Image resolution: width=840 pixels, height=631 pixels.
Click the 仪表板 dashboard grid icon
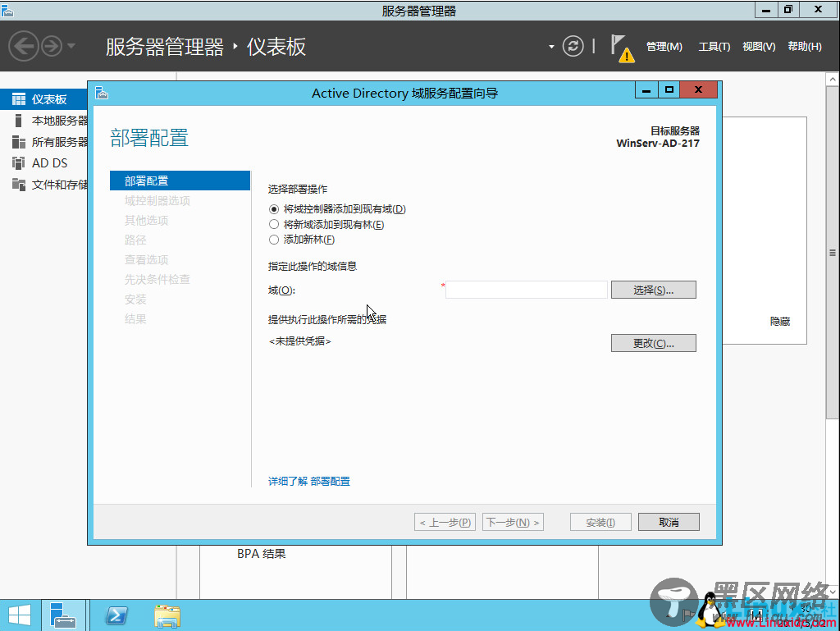tap(19, 99)
